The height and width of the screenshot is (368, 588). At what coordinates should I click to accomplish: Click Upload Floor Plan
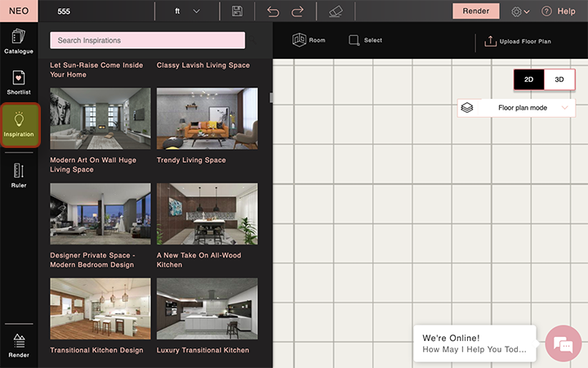pos(518,42)
